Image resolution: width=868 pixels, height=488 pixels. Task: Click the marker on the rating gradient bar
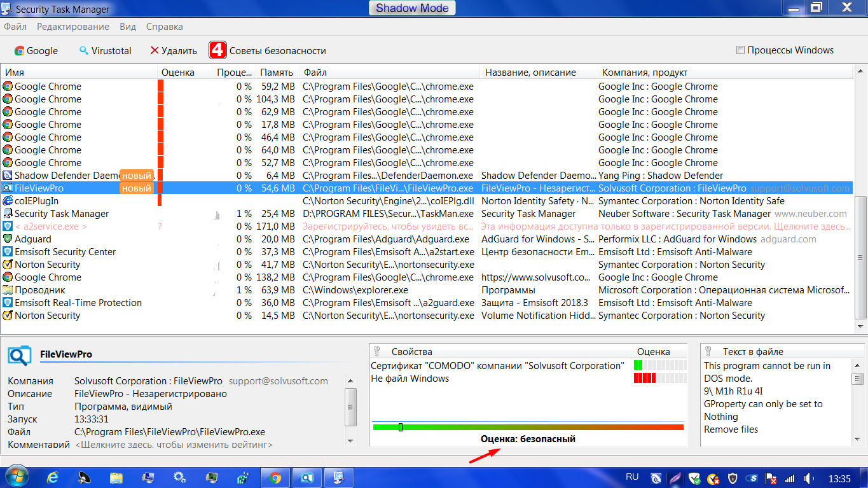click(401, 427)
